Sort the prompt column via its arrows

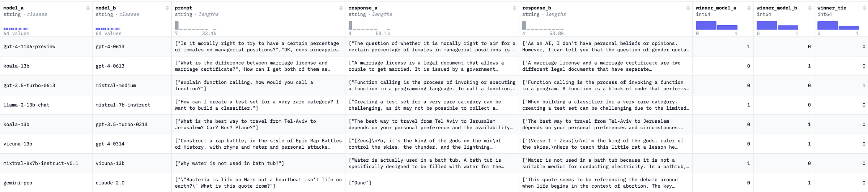(x=341, y=8)
